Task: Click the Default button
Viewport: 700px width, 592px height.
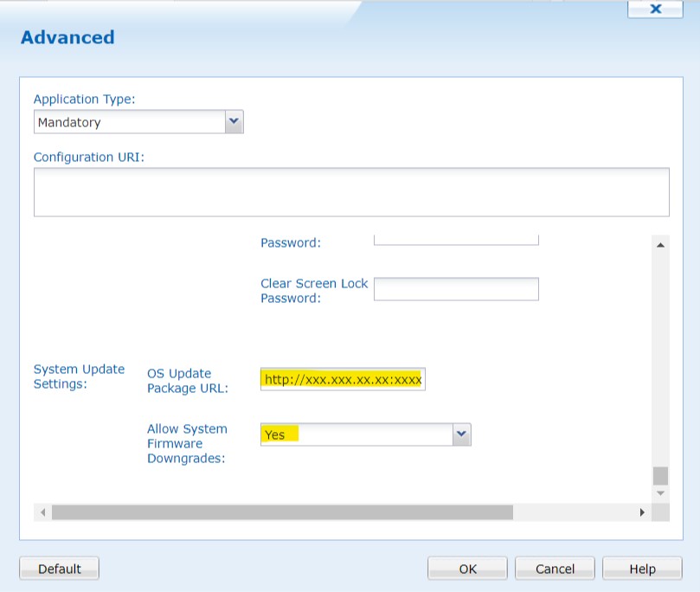Action: 60,569
